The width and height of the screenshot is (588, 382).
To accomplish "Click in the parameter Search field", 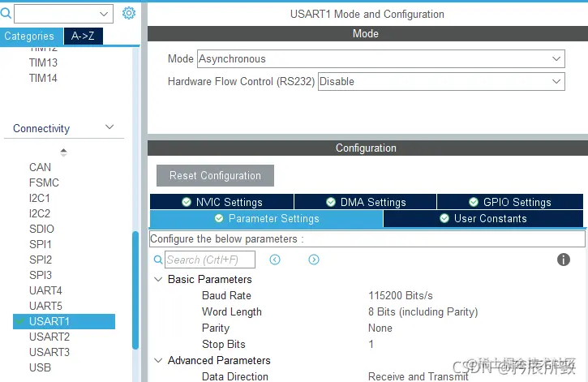I will pos(210,260).
